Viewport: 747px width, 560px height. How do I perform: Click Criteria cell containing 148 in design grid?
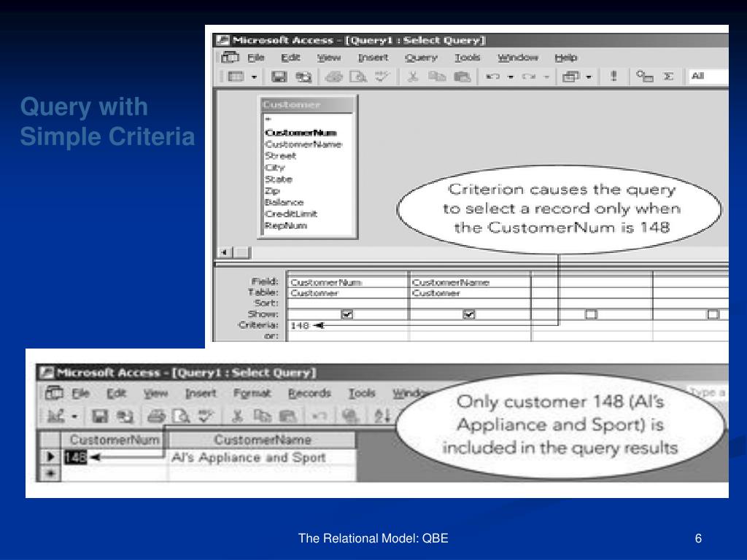coord(348,326)
